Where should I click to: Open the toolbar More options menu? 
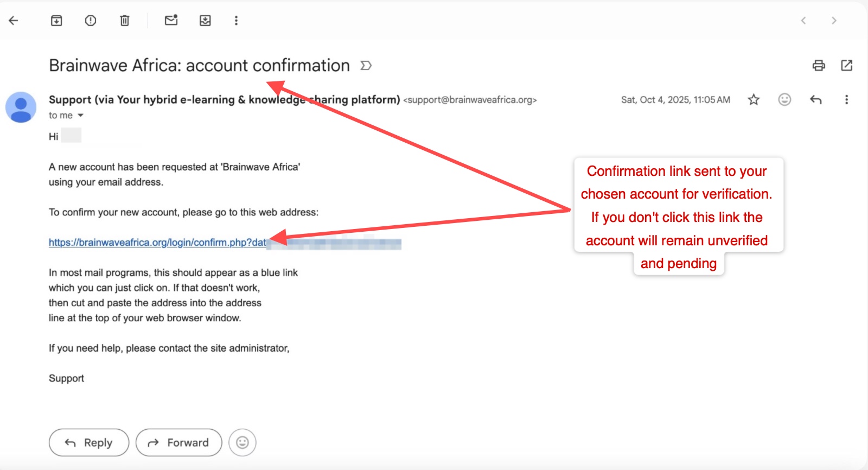point(236,21)
